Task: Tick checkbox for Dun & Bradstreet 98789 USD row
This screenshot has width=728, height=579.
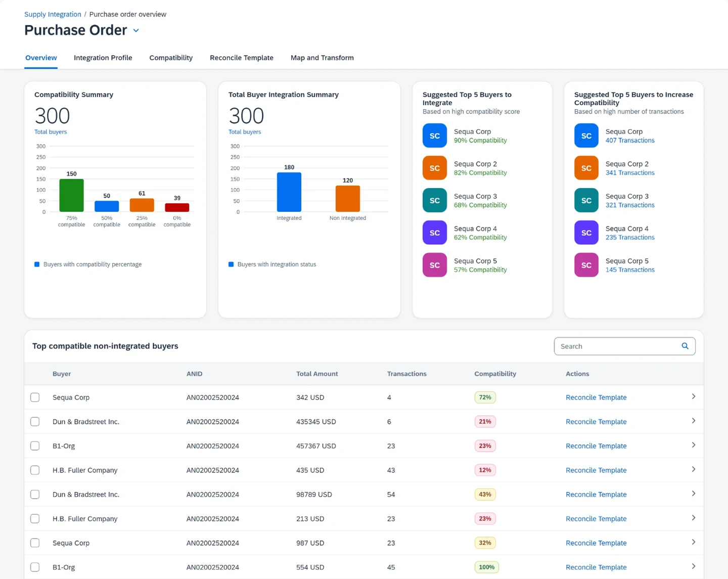Action: (35, 495)
